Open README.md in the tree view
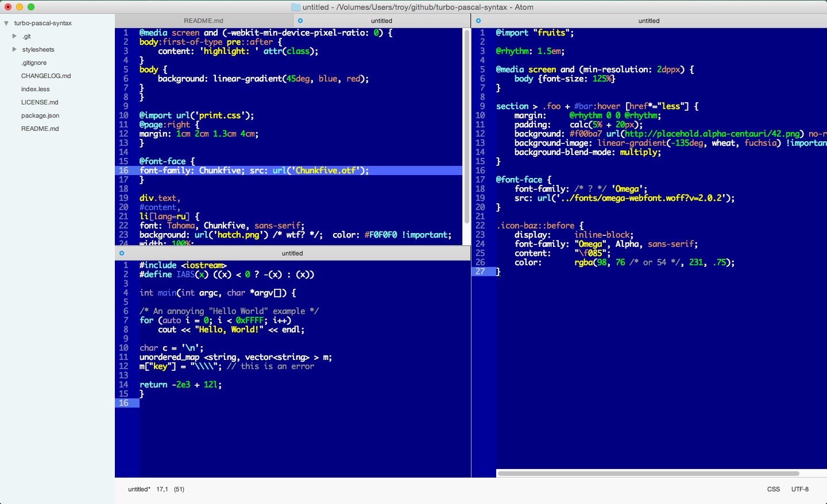Image resolution: width=827 pixels, height=504 pixels. (x=40, y=129)
